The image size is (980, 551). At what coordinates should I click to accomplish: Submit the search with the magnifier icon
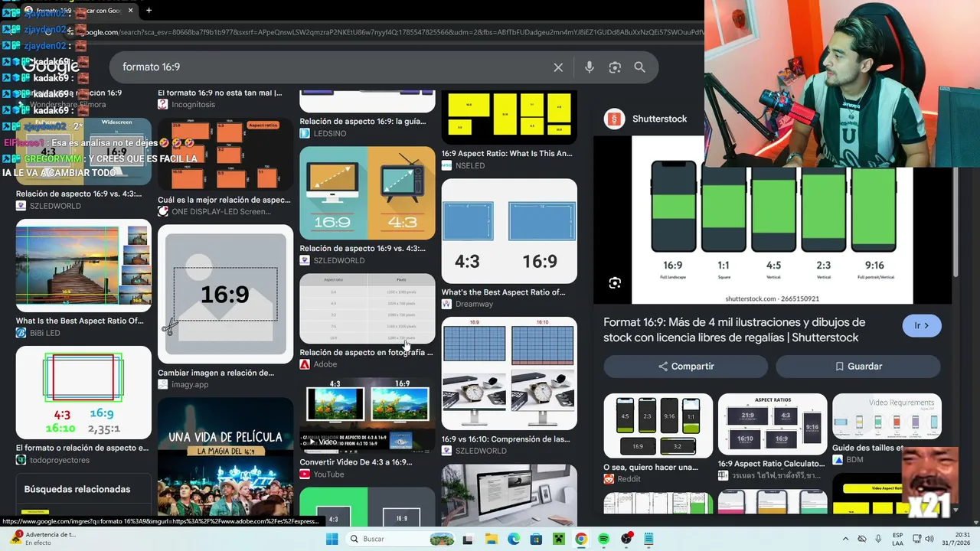point(640,67)
